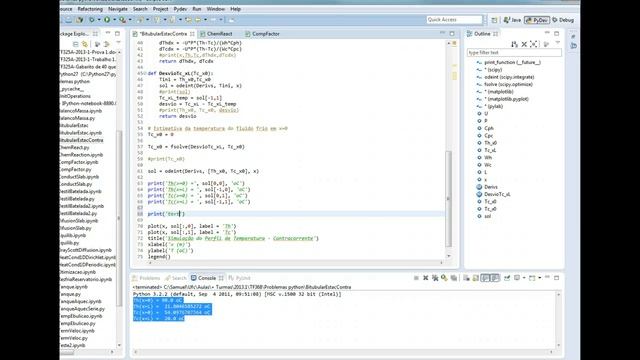Click the Terminate square icon in Console
The width and height of the screenshot is (640, 360).
[x=416, y=278]
